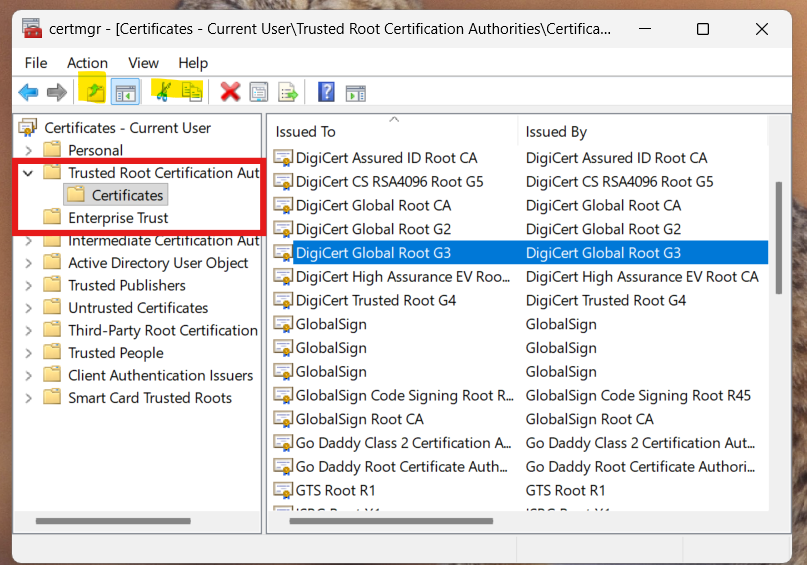
Task: Click certificate icon of DigiCert Trusted Root G4
Action: point(283,300)
